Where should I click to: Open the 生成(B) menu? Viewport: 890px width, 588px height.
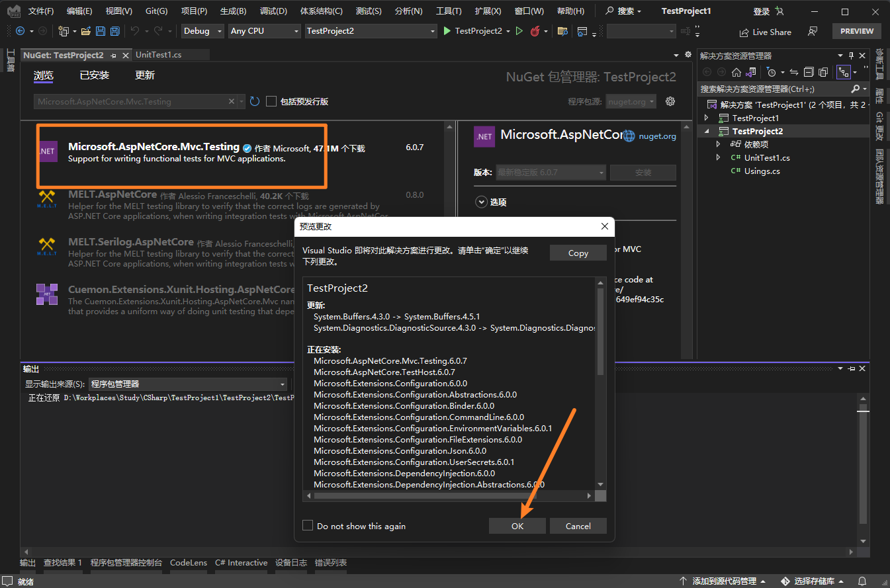click(x=233, y=11)
